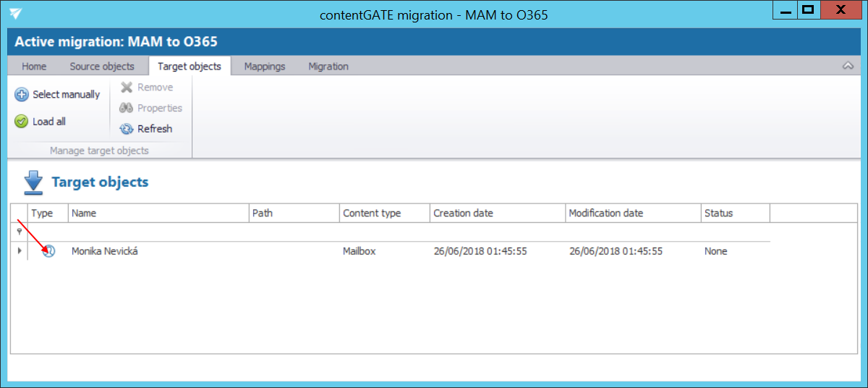The image size is (868, 388).
Task: Open the Migration tab
Action: [x=328, y=67]
